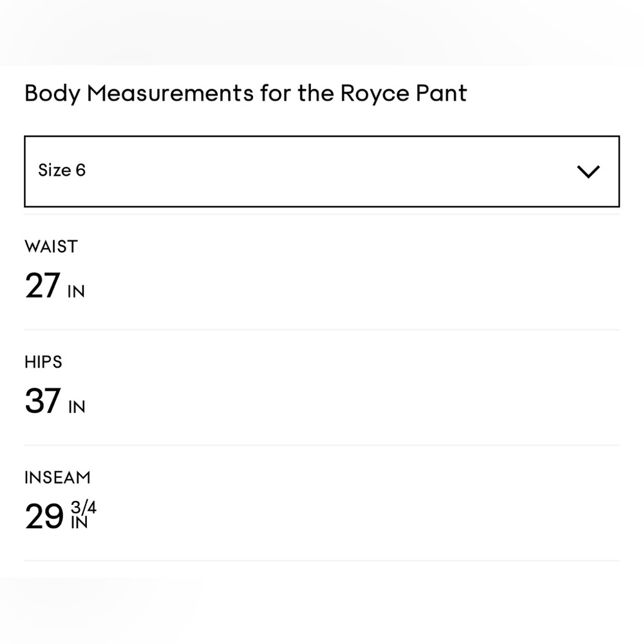Open the Size 6 dropdown box
Viewport: 644px width, 644px height.
[321, 171]
